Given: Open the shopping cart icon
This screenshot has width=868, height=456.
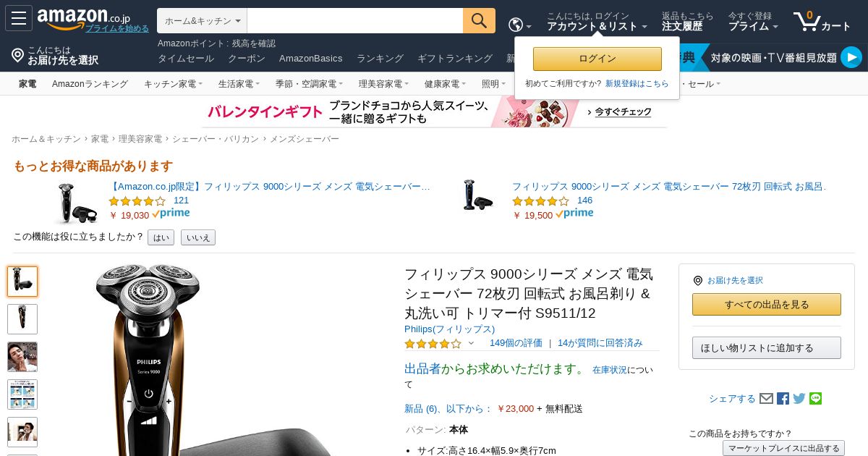Looking at the screenshot, I should coord(822,21).
